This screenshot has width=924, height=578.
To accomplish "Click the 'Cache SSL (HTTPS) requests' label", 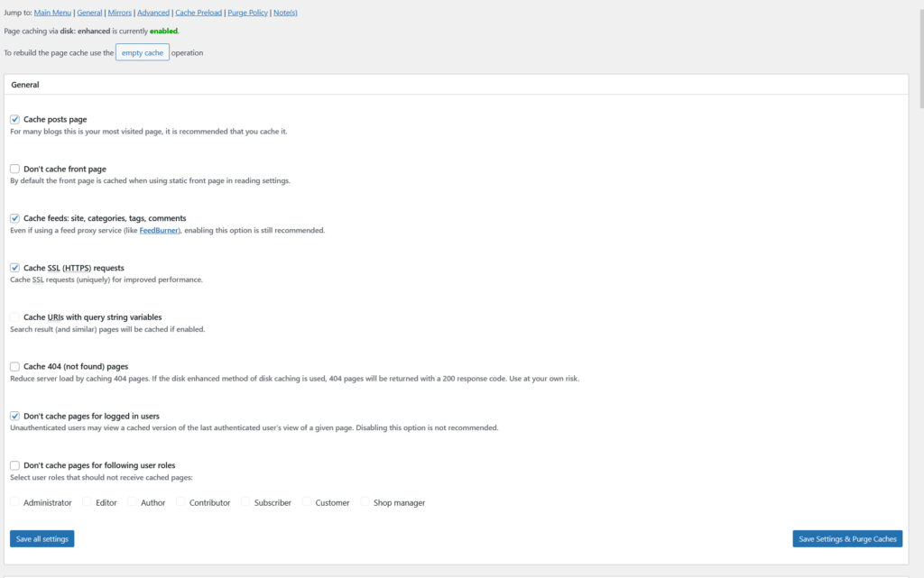I will point(74,268).
